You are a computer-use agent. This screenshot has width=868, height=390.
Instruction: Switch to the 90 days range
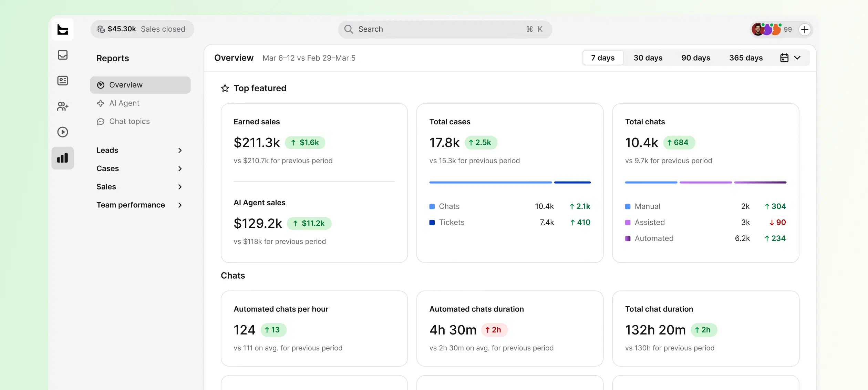click(696, 58)
